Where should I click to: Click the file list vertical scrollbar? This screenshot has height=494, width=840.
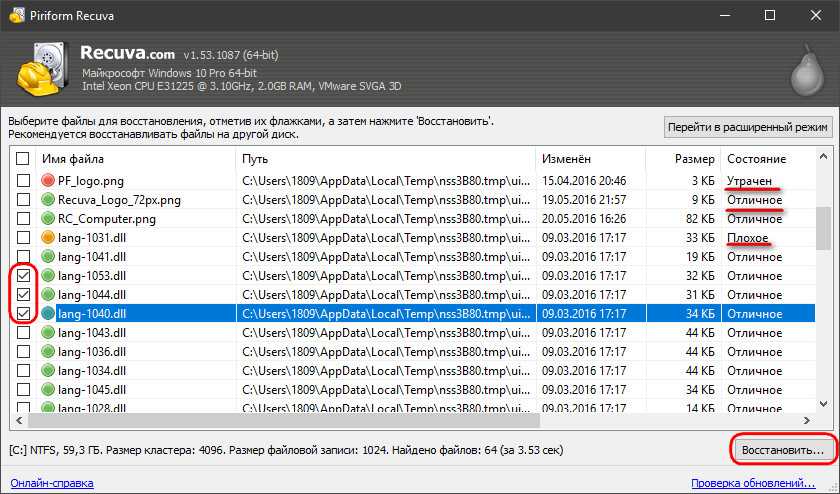tap(825, 300)
